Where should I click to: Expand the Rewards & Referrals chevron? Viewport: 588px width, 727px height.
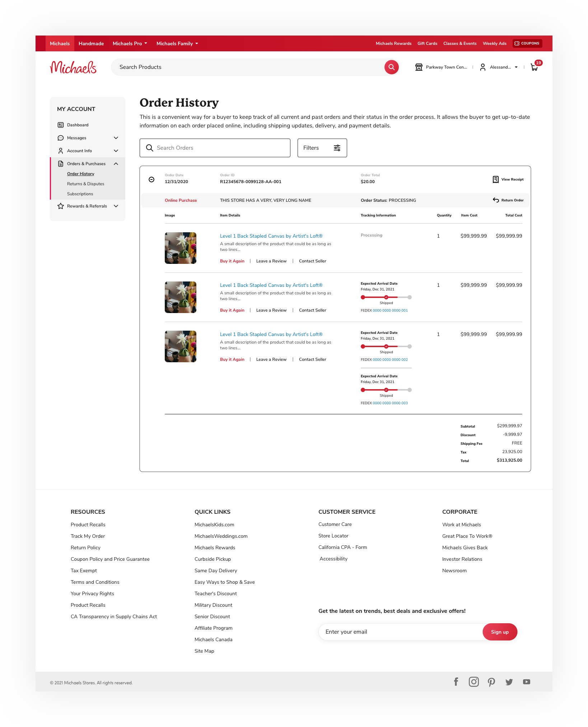pos(116,206)
